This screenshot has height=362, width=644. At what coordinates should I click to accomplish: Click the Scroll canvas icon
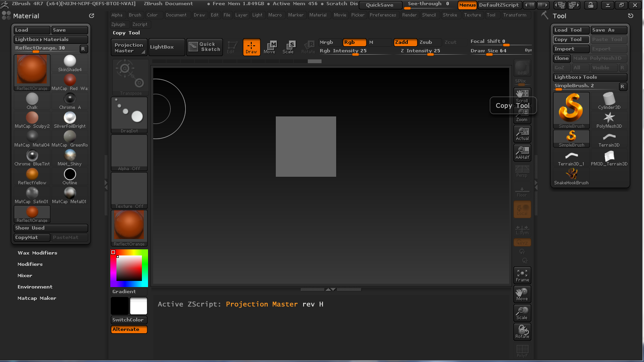[x=522, y=96]
